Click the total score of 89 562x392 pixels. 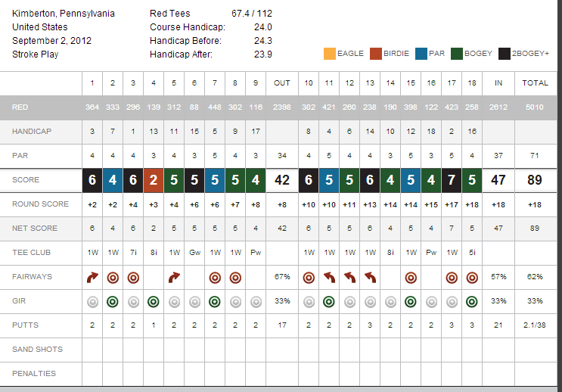click(x=536, y=181)
